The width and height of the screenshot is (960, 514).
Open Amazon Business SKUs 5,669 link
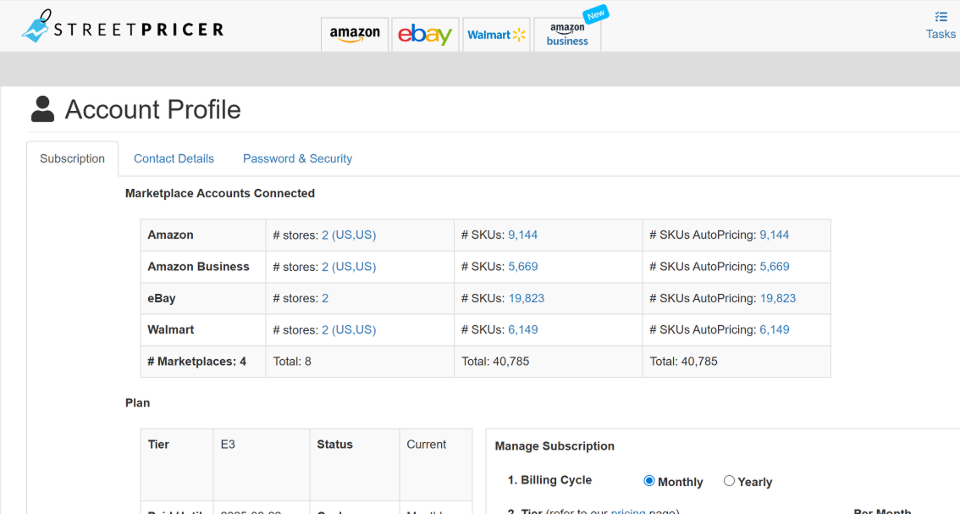point(523,267)
